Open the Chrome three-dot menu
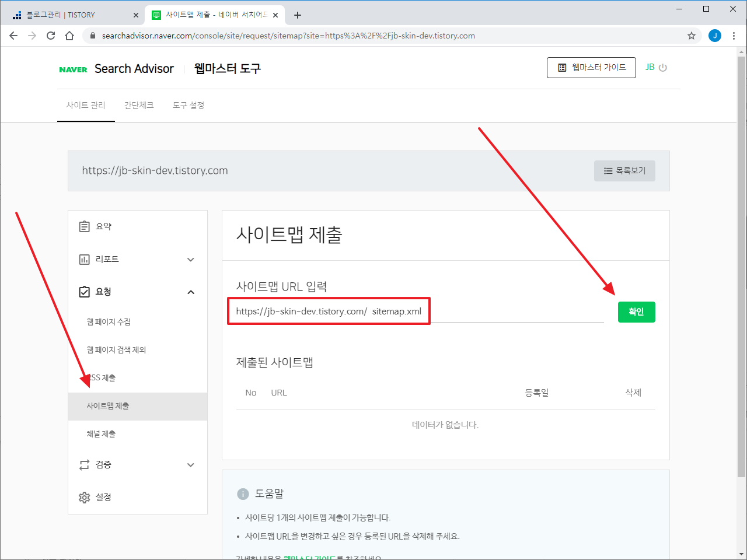Image resolution: width=747 pixels, height=560 pixels. coord(734,36)
